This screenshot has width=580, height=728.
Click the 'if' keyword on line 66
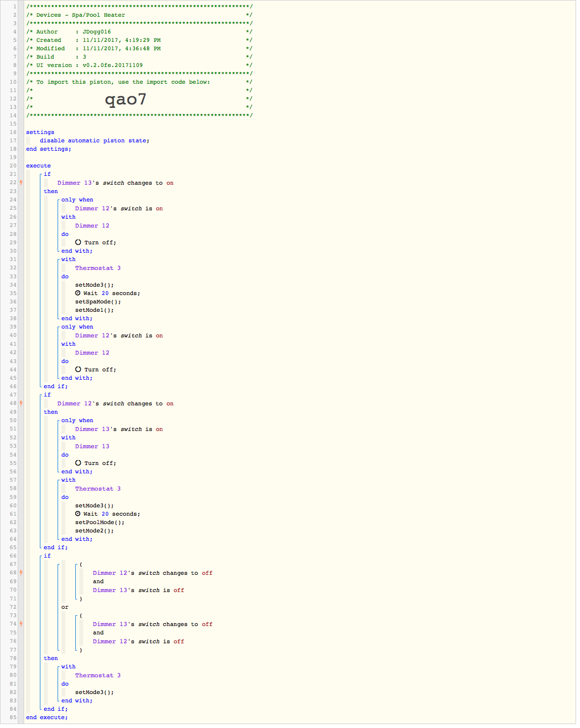47,556
